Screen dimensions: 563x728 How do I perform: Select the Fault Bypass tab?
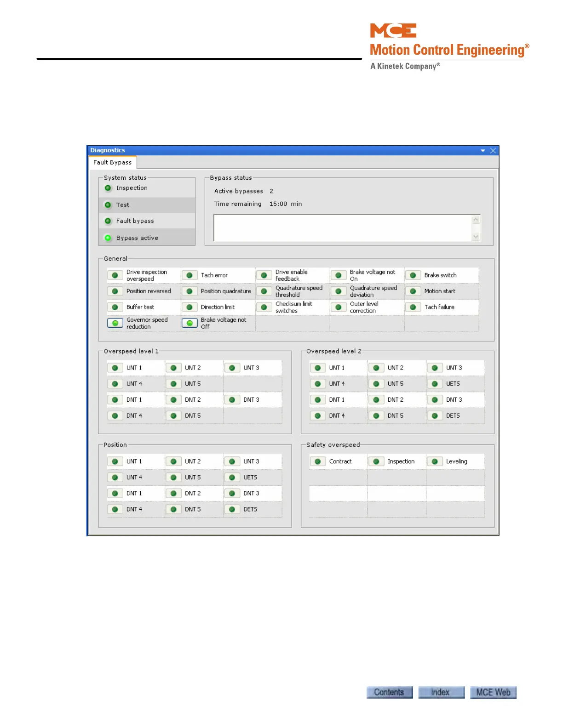click(112, 162)
